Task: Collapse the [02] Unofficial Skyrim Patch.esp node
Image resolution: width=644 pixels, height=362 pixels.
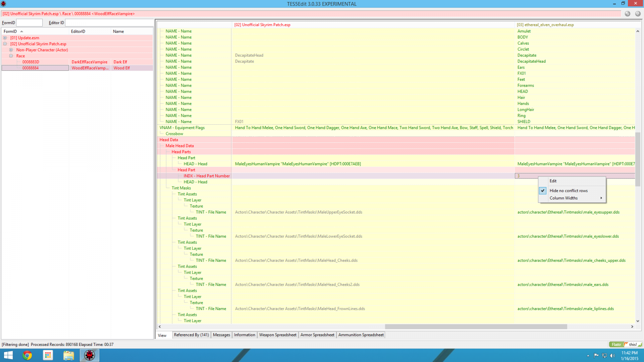Action: 5,44
